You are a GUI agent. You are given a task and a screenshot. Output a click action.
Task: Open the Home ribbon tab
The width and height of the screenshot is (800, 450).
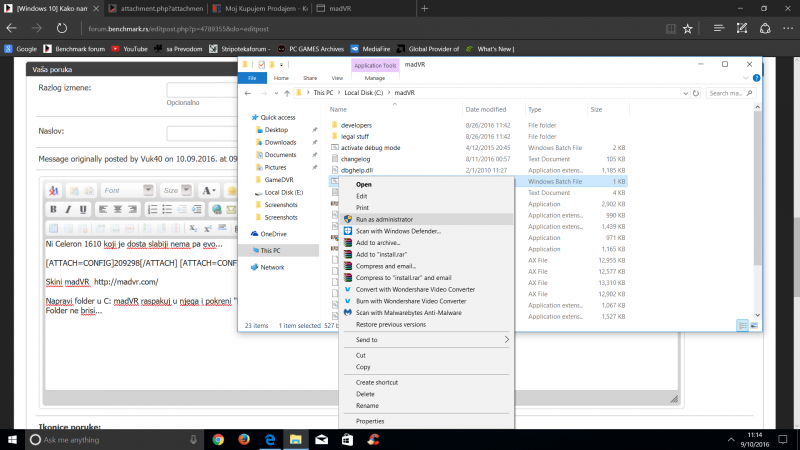[281, 78]
